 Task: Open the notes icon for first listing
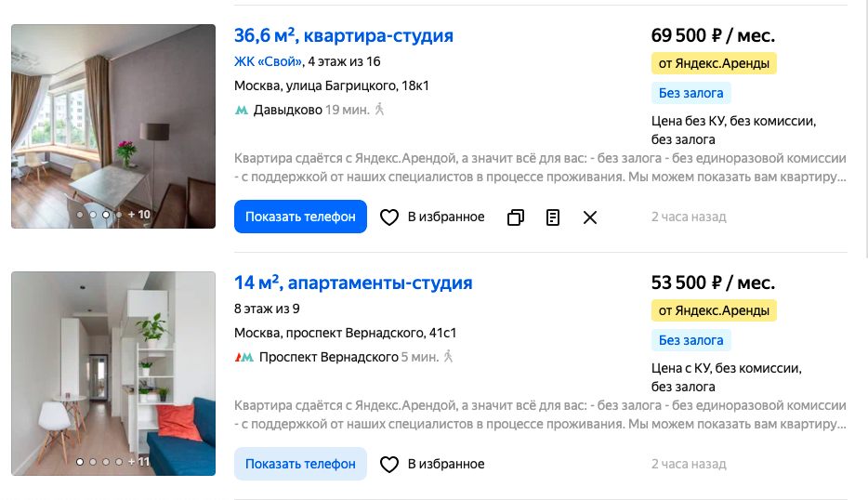[x=553, y=217]
